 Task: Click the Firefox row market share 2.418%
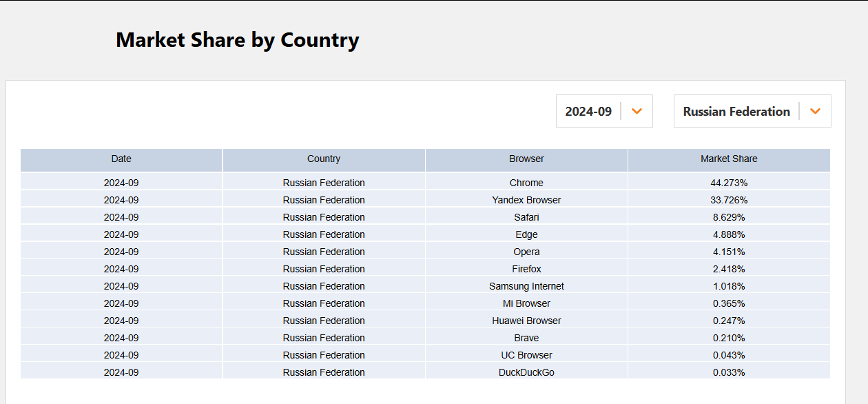729,269
